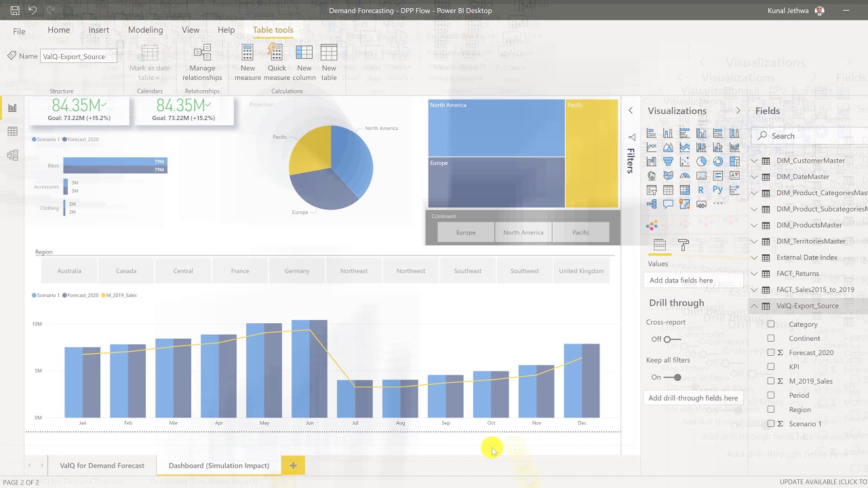This screenshot has height=488, width=868.
Task: Select the Stacked bar chart visual
Action: point(652,133)
